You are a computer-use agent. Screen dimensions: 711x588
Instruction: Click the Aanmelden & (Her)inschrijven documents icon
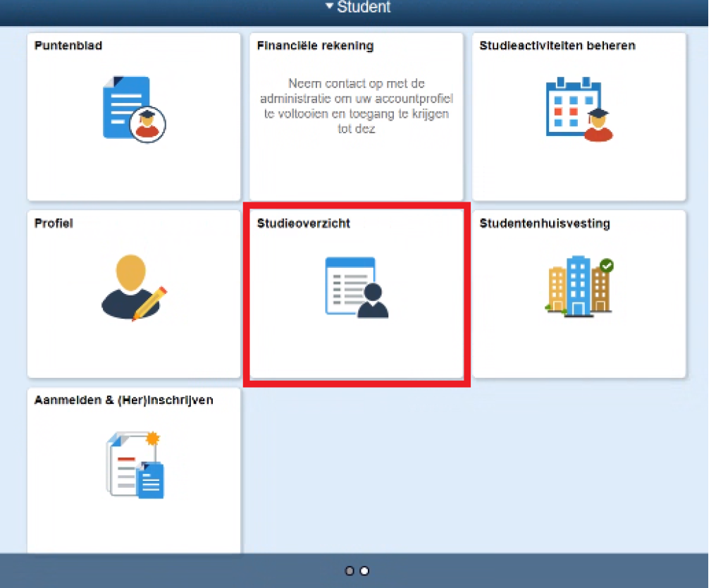coord(134,465)
